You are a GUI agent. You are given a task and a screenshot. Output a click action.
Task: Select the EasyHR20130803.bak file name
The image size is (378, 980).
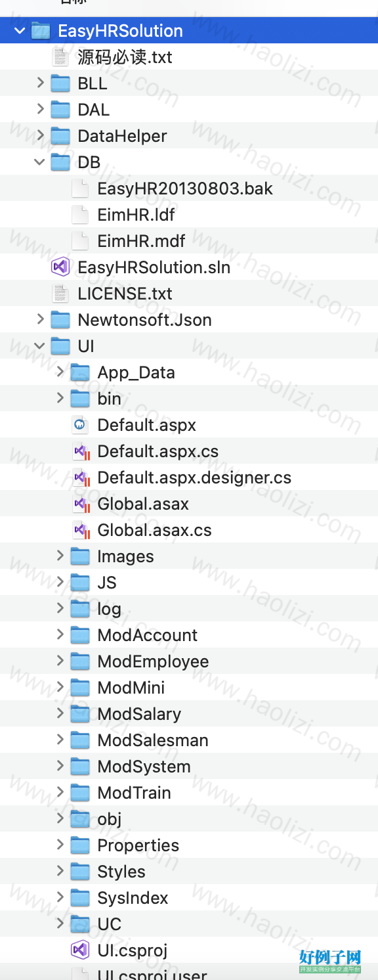click(185, 189)
